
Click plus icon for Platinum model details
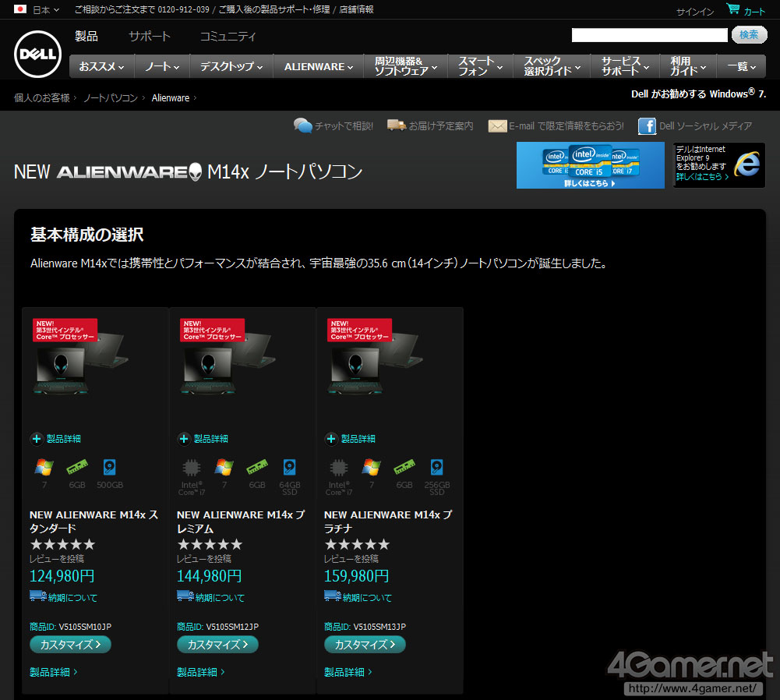331,439
